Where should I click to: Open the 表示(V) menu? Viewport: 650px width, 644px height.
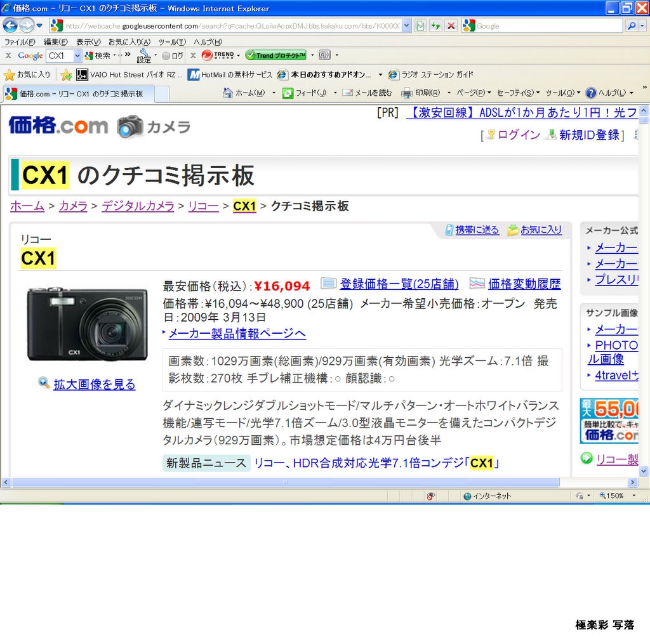point(88,42)
